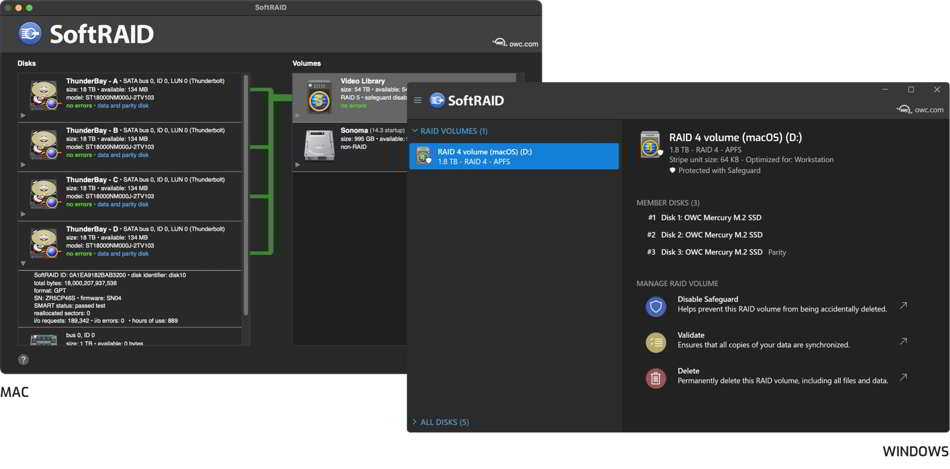Screen dimensions: 950x469
Task: Click 'total bytes: 18,000,207,937,536' line
Action: (76, 283)
